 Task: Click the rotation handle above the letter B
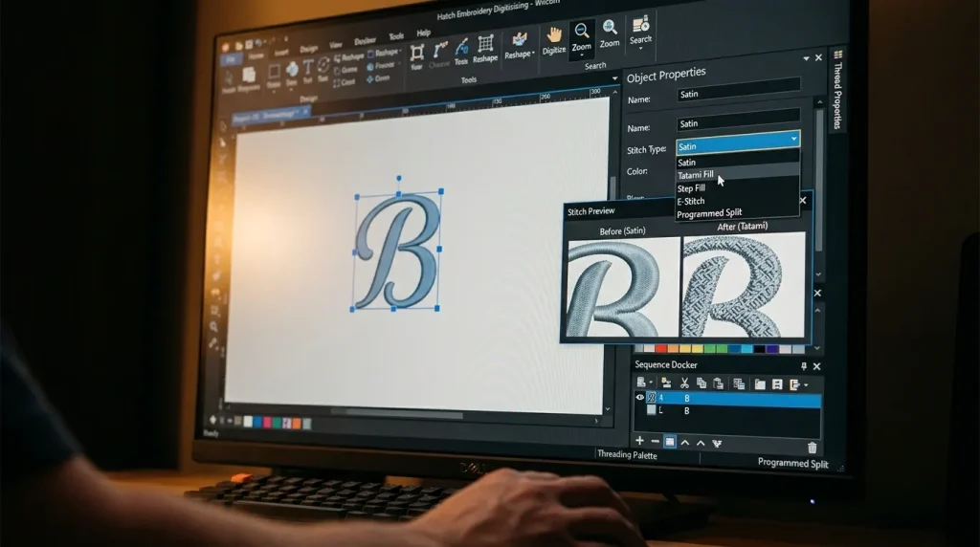399,179
